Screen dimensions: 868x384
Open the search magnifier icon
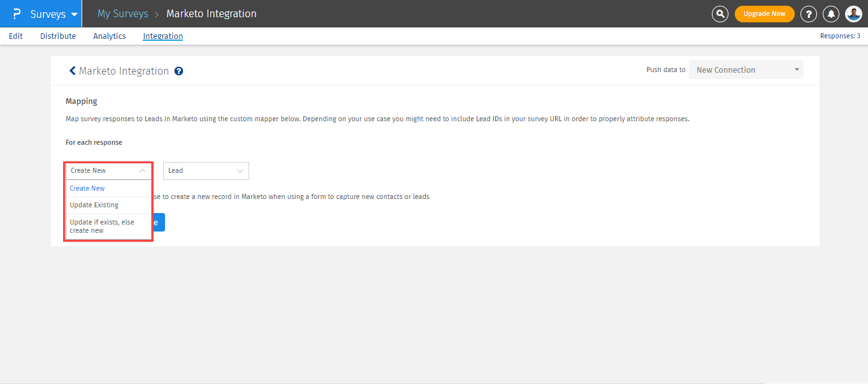point(720,14)
